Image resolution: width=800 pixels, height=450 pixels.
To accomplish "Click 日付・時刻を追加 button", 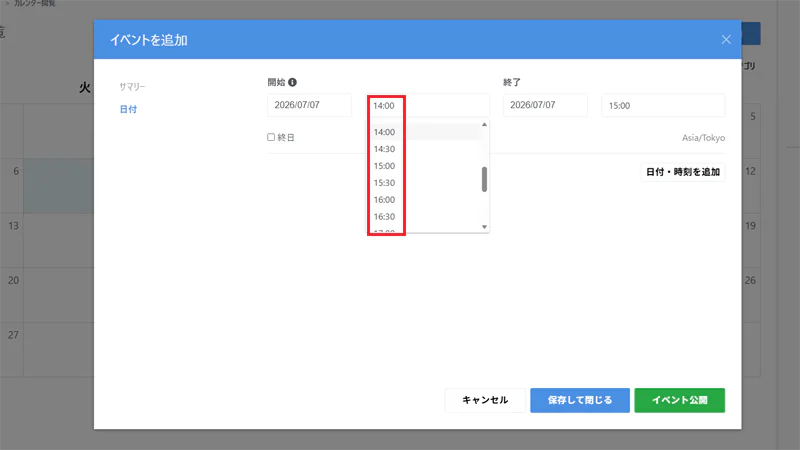I will click(x=683, y=172).
